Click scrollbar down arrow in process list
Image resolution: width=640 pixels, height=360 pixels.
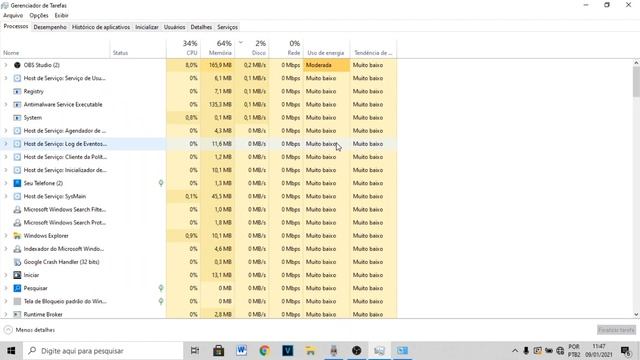636,315
